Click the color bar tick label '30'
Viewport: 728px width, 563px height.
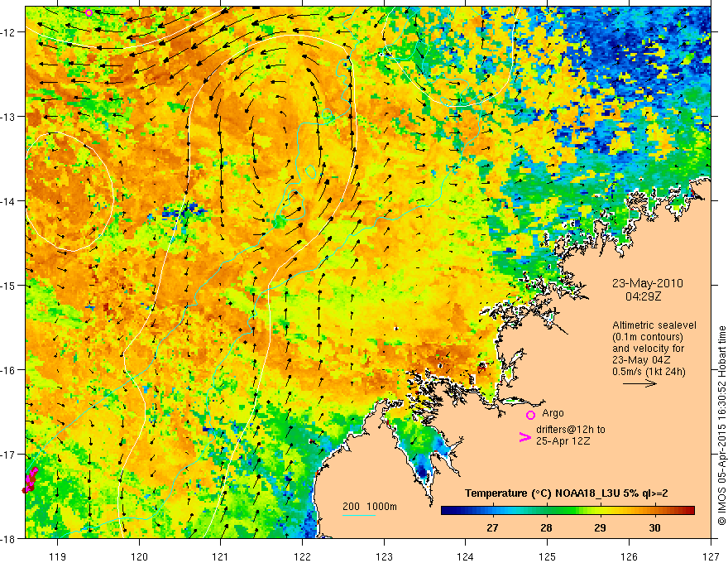(654, 528)
